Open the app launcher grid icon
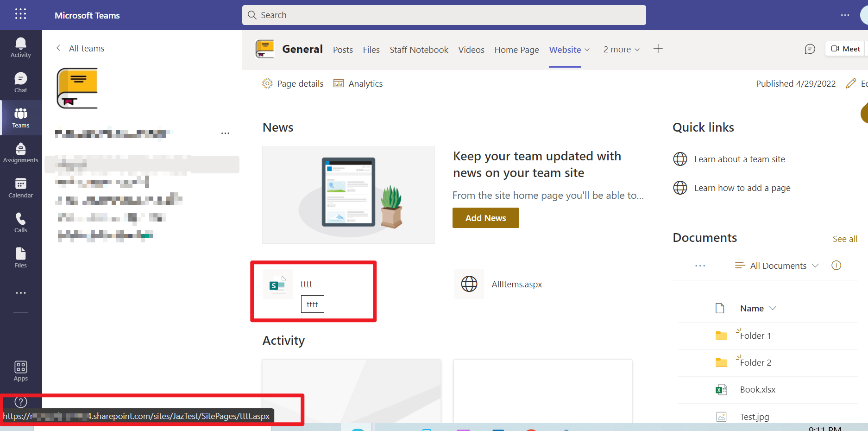868x431 pixels. [20, 14]
